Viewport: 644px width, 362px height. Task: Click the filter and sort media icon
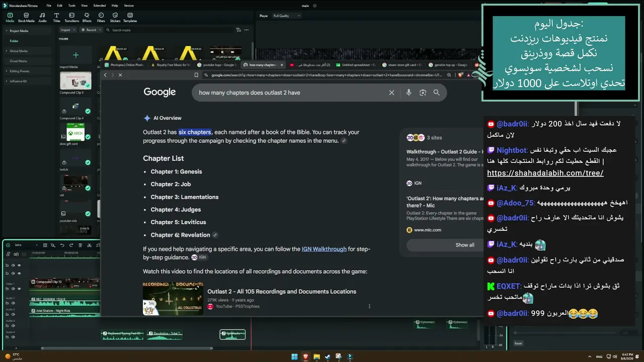pyautogui.click(x=238, y=30)
